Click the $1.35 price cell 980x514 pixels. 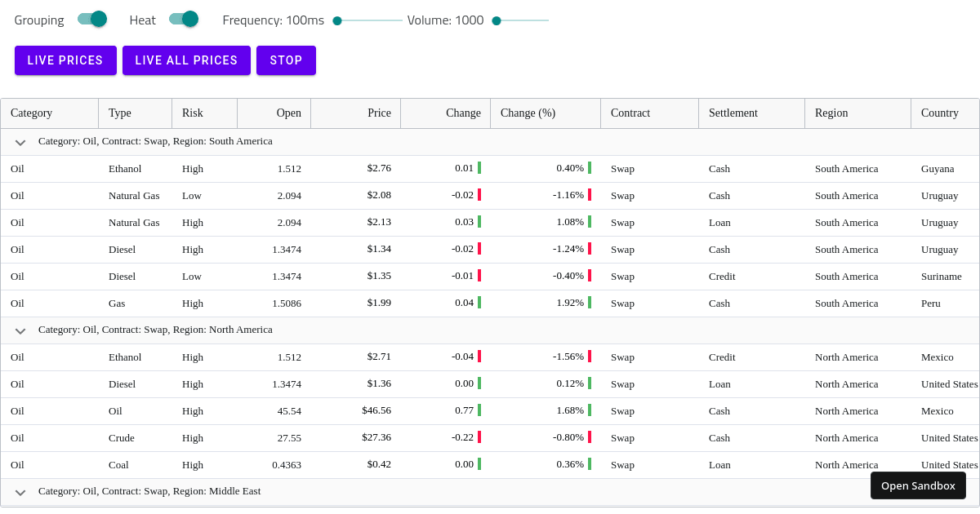tap(356, 277)
